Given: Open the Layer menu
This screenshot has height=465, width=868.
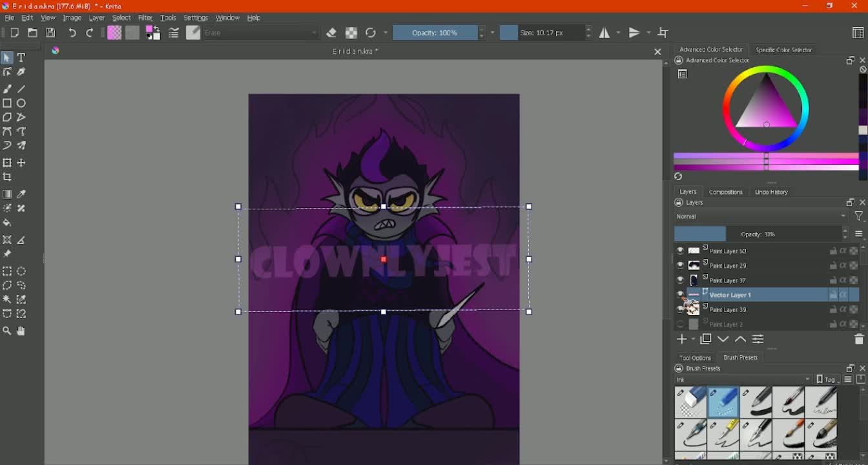Looking at the screenshot, I should coord(97,18).
